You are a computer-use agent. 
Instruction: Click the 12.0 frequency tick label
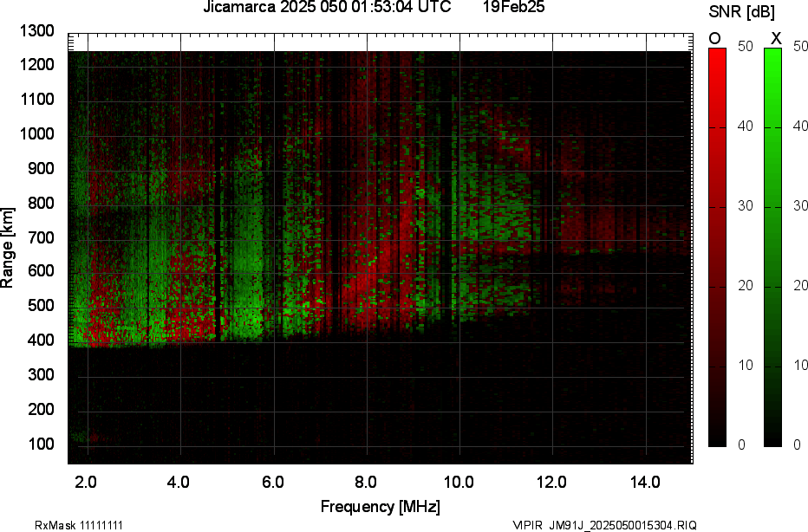[552, 483]
